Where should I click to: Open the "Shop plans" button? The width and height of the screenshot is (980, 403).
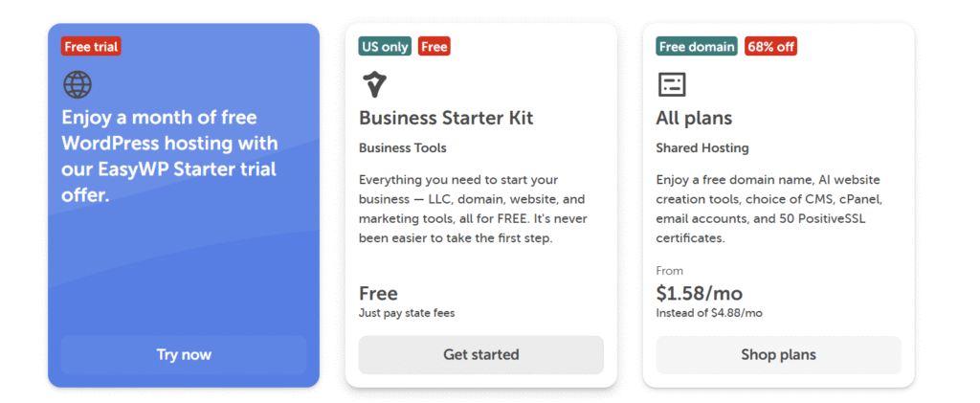pos(778,354)
